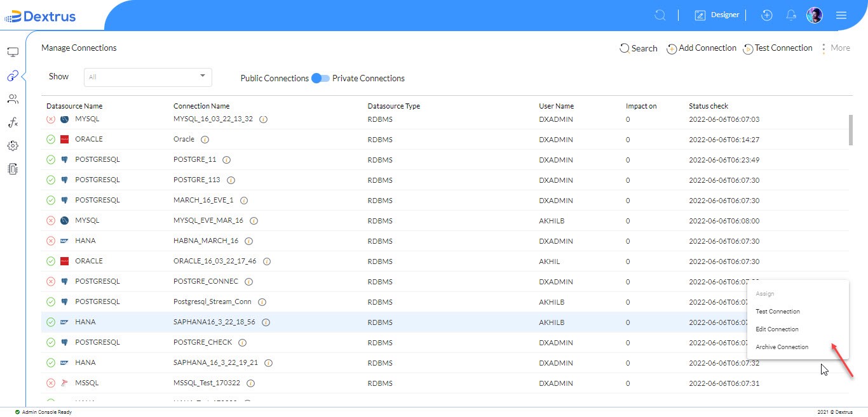Choose Edit Connection in context menu

(777, 329)
